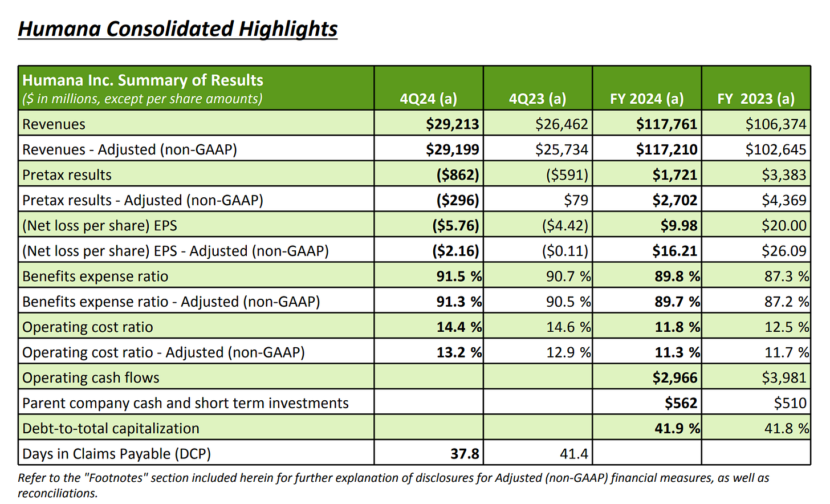Click the $2,966 operating cash flow value
Image resolution: width=830 pixels, height=504 pixels.
point(675,378)
